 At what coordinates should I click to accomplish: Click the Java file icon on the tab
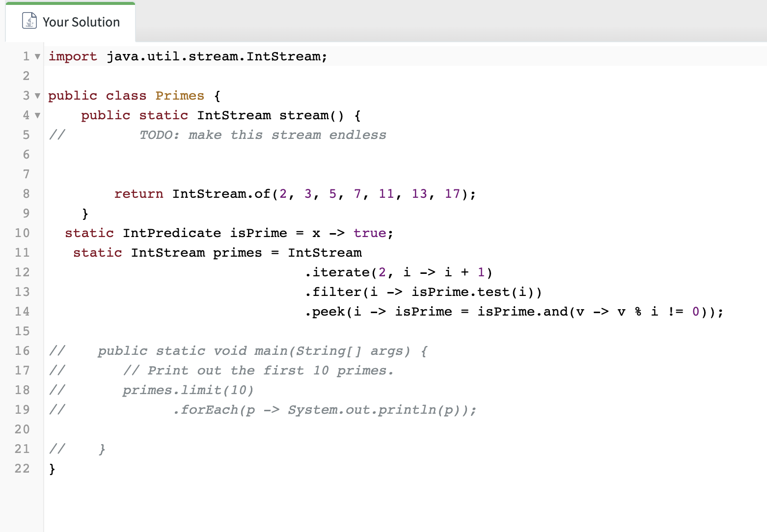[x=29, y=21]
